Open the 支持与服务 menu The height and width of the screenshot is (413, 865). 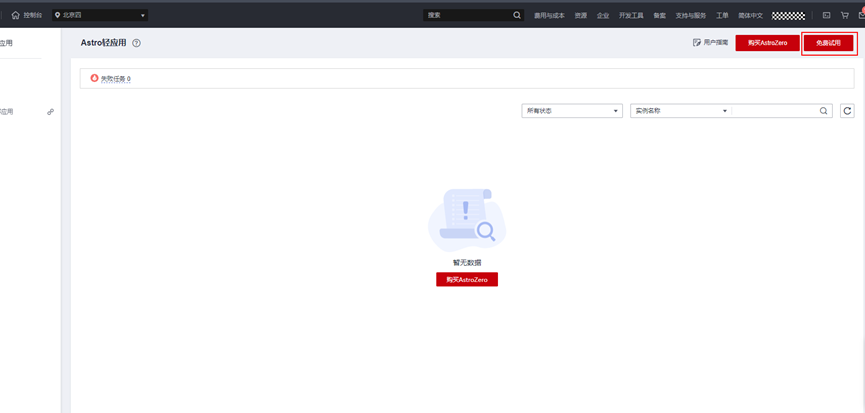coord(691,15)
